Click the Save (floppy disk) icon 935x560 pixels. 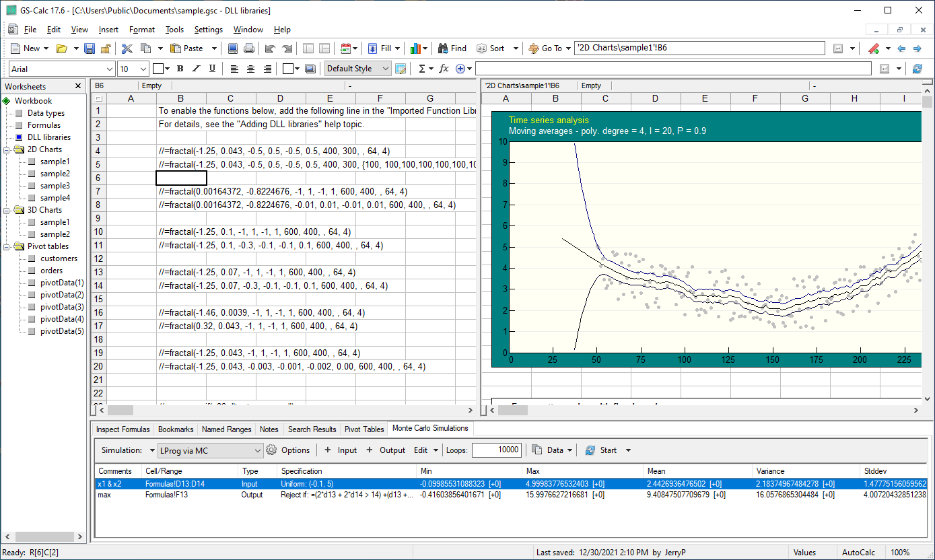[90, 48]
